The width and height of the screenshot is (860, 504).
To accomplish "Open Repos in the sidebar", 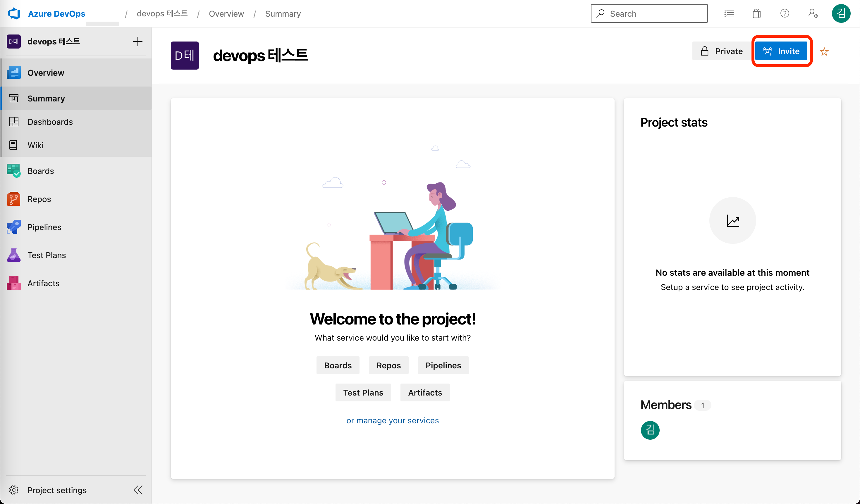I will 39,199.
